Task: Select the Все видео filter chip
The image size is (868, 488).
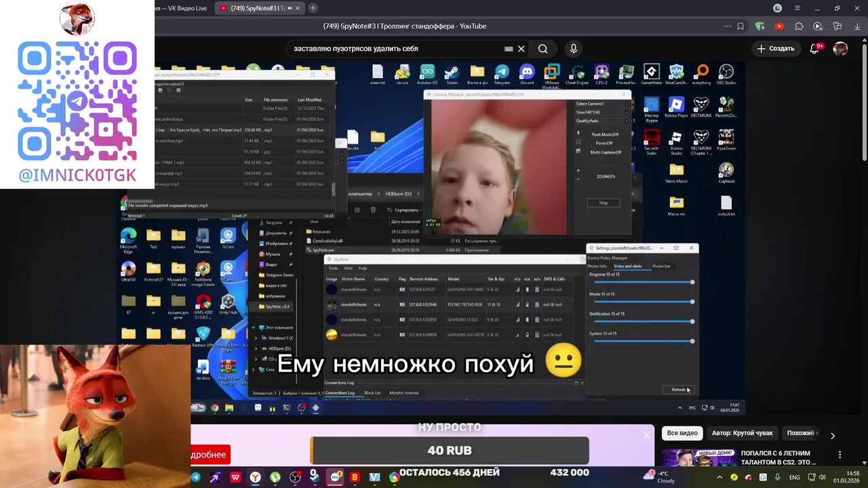Action: pos(682,433)
